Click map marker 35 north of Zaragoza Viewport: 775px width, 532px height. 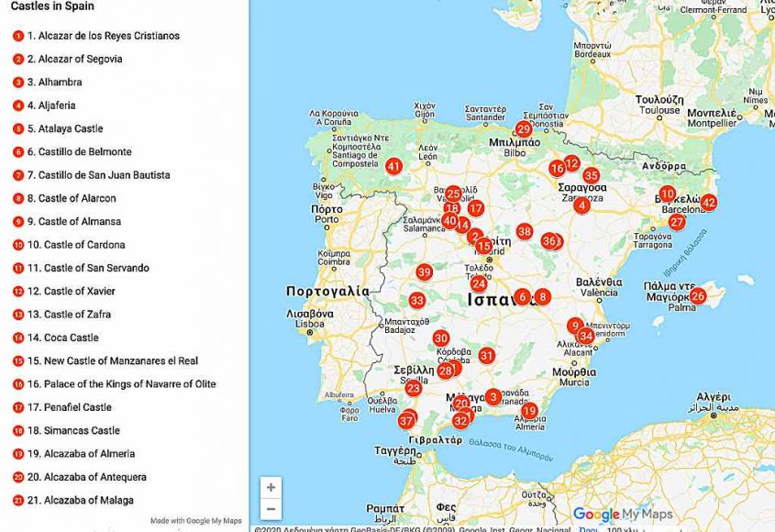click(592, 175)
